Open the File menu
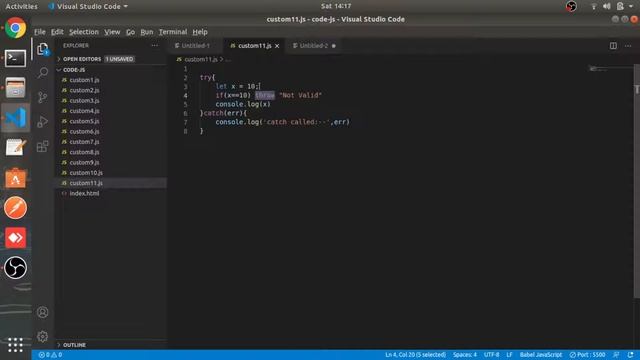The image size is (640, 360). [40, 32]
